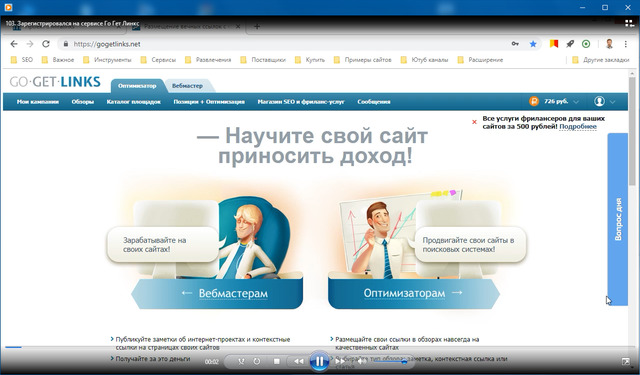Open the Развлечения bookmarks folder
The width and height of the screenshot is (640, 375).
208,60
